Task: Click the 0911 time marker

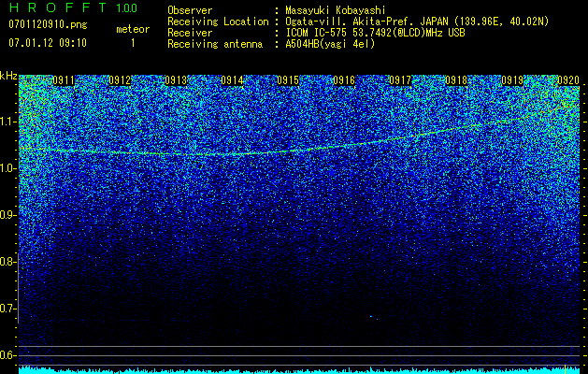Action: [64, 80]
